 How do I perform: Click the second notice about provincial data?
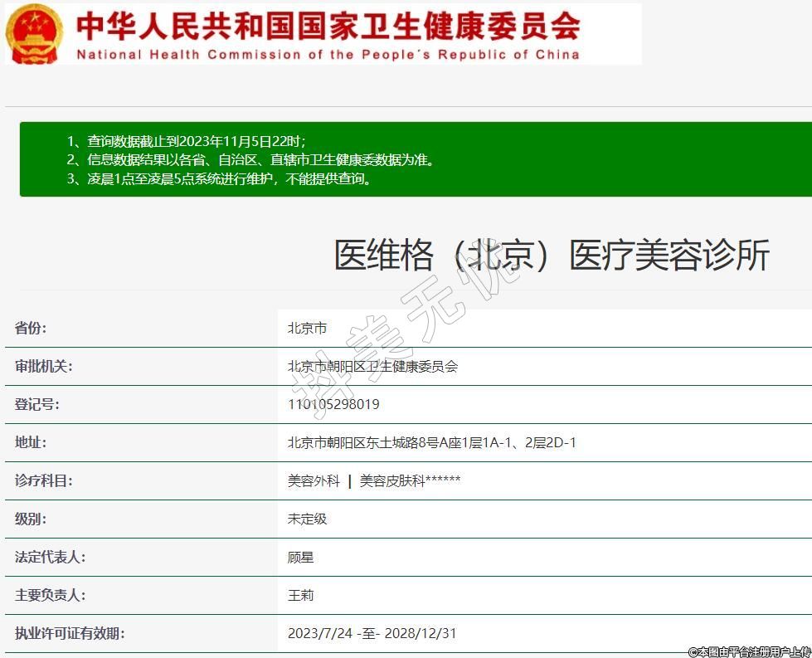[250, 159]
